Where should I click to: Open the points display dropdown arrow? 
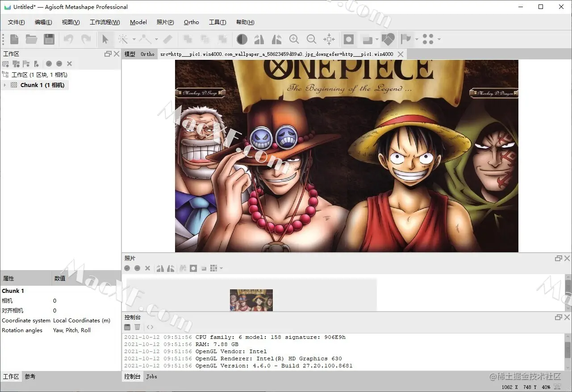pyautogui.click(x=439, y=39)
